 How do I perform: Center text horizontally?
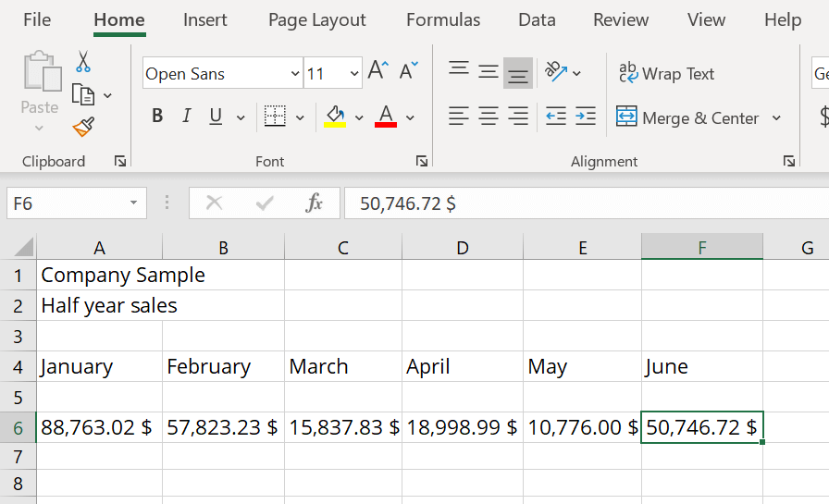pos(489,117)
